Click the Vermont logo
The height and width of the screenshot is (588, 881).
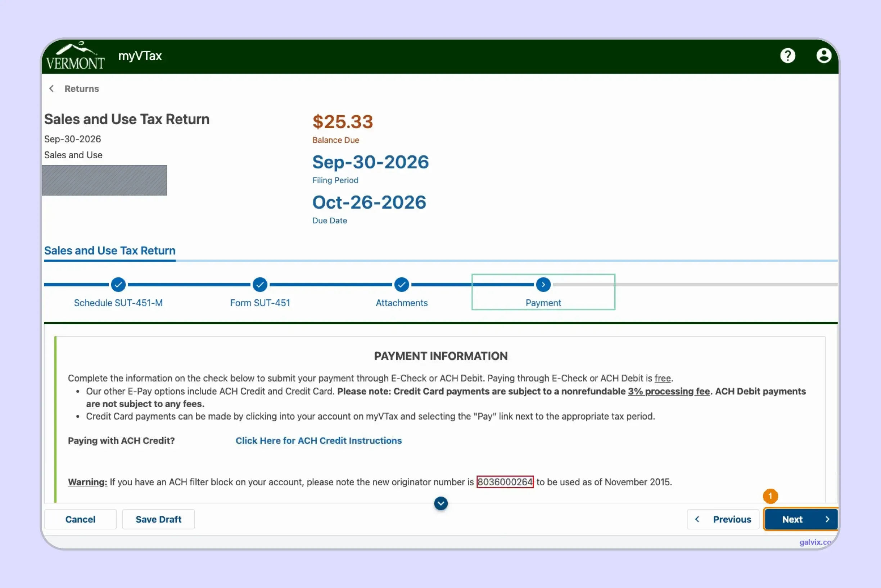point(75,56)
